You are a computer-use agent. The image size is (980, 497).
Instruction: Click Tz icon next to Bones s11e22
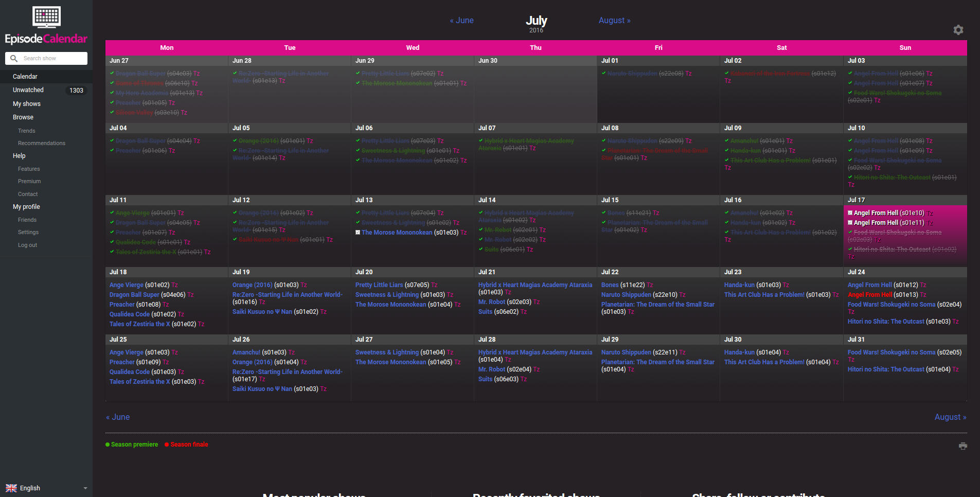650,285
